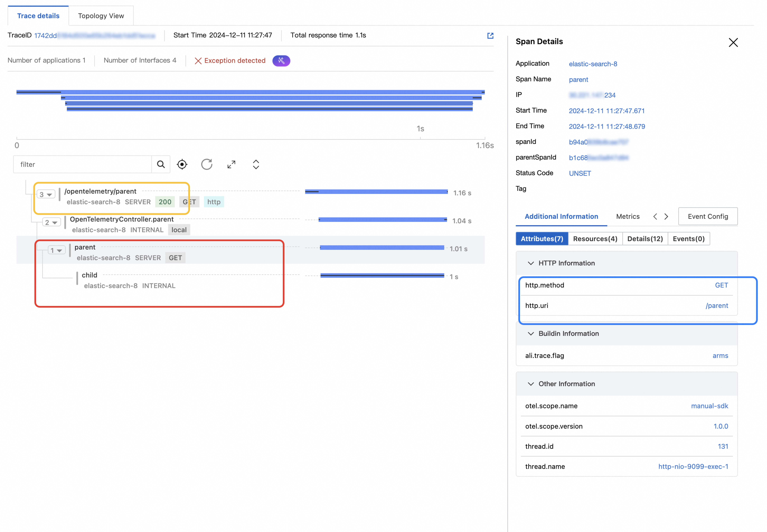Click the fullscreen expand arrows icon
This screenshot has width=767, height=532.
[x=231, y=164]
